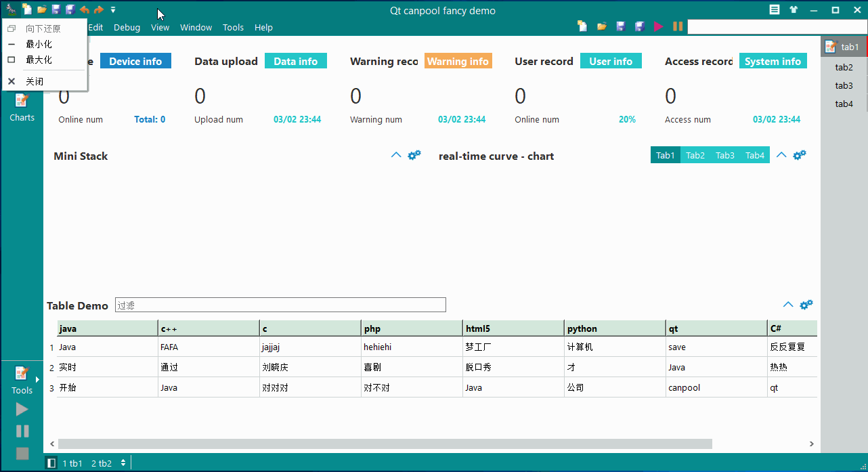Click the Warning info button
Screen dimensions: 868x472
coord(458,61)
